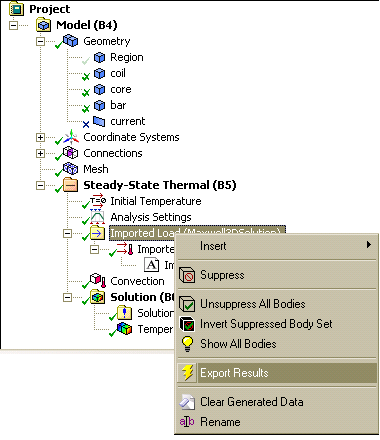Select the Connections label
The height and width of the screenshot is (440, 380).
(113, 153)
